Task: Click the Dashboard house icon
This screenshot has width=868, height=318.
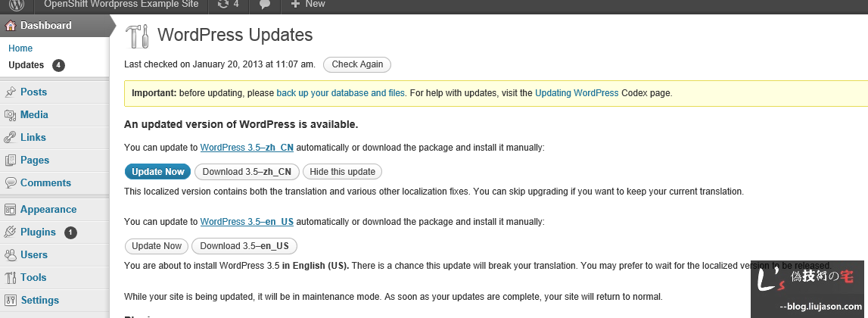Action: (x=10, y=26)
